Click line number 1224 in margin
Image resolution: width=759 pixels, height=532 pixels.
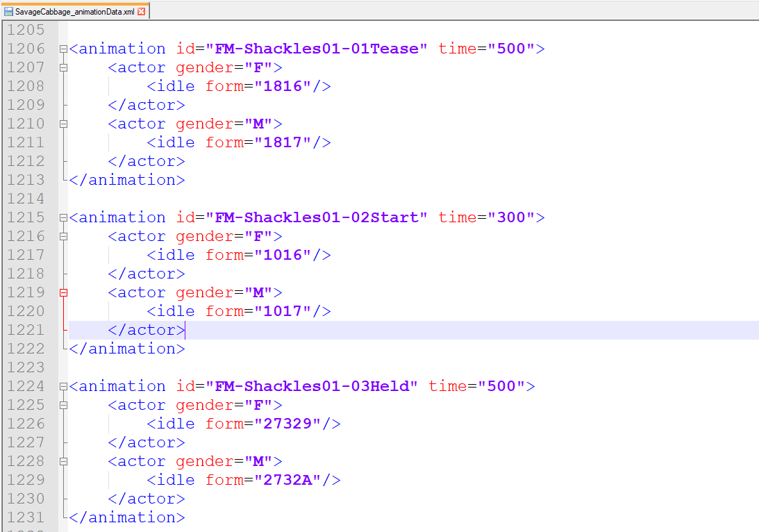tap(26, 386)
